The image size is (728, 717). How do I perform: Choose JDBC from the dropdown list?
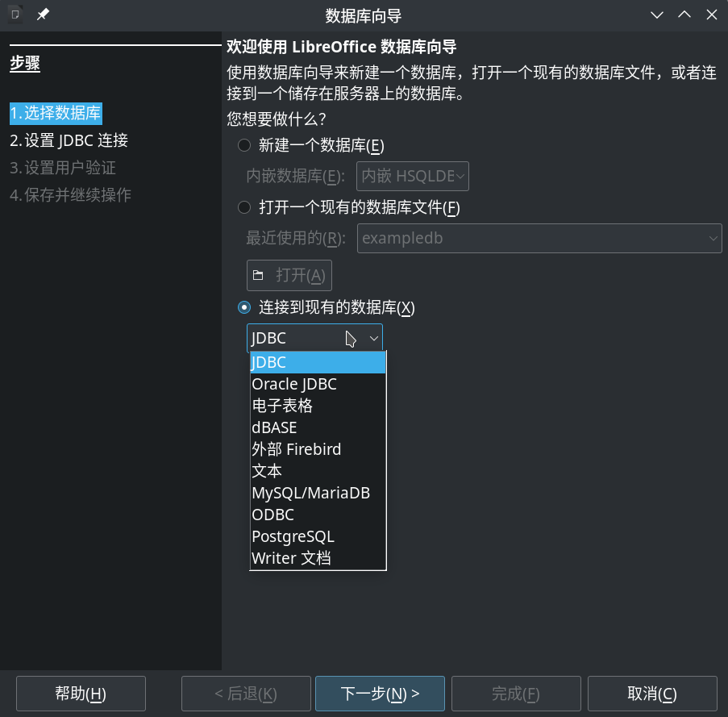318,362
